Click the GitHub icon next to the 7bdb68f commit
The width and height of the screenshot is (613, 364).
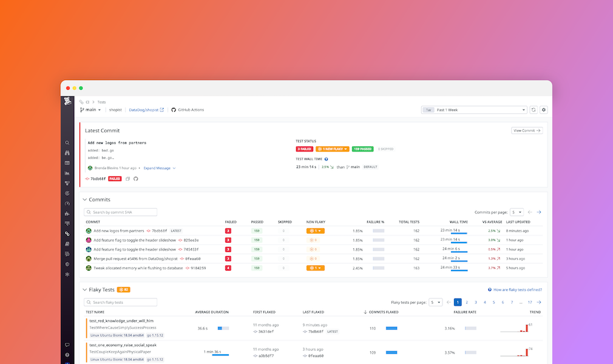136,178
